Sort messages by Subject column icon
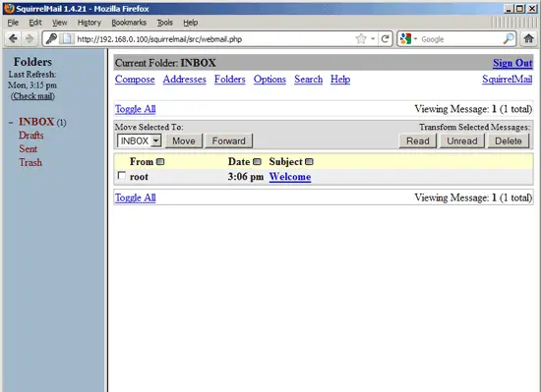541x392 pixels. [x=309, y=162]
